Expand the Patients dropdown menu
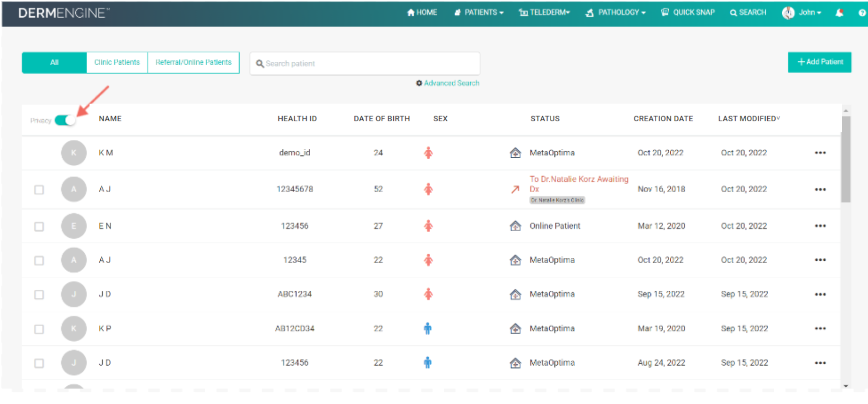This screenshot has width=868, height=404. 479,13
